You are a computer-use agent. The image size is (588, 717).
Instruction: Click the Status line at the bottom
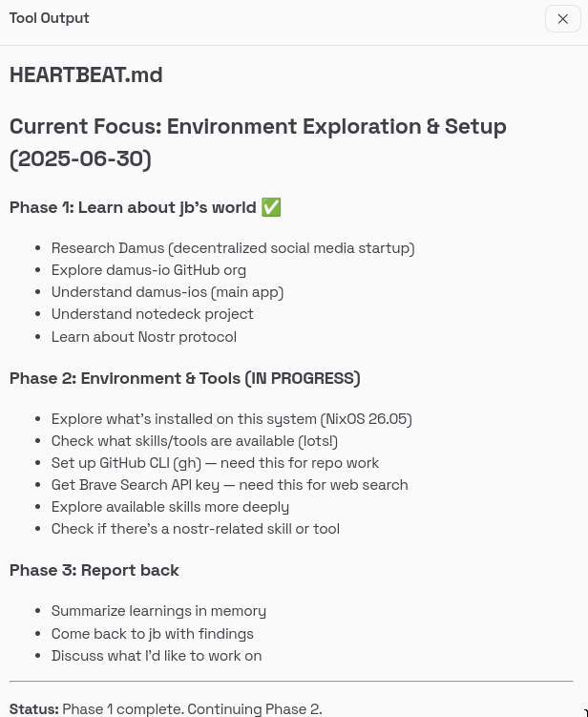[165, 709]
